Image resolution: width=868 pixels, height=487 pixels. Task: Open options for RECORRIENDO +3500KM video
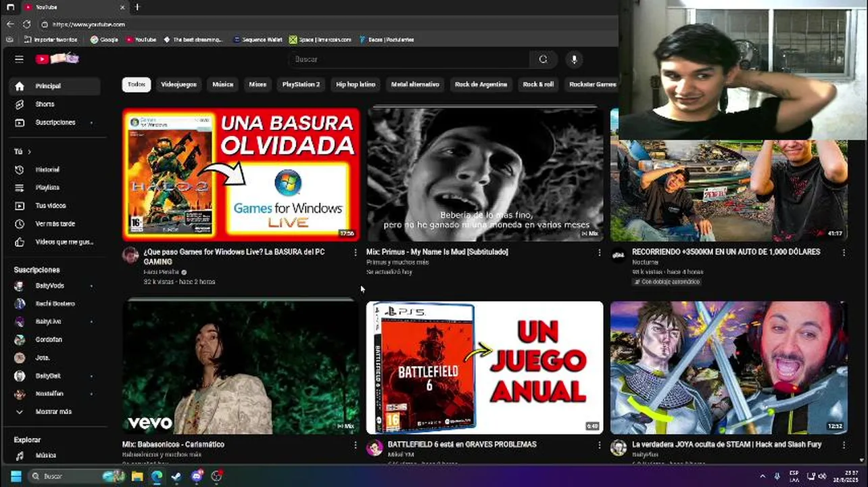point(844,252)
